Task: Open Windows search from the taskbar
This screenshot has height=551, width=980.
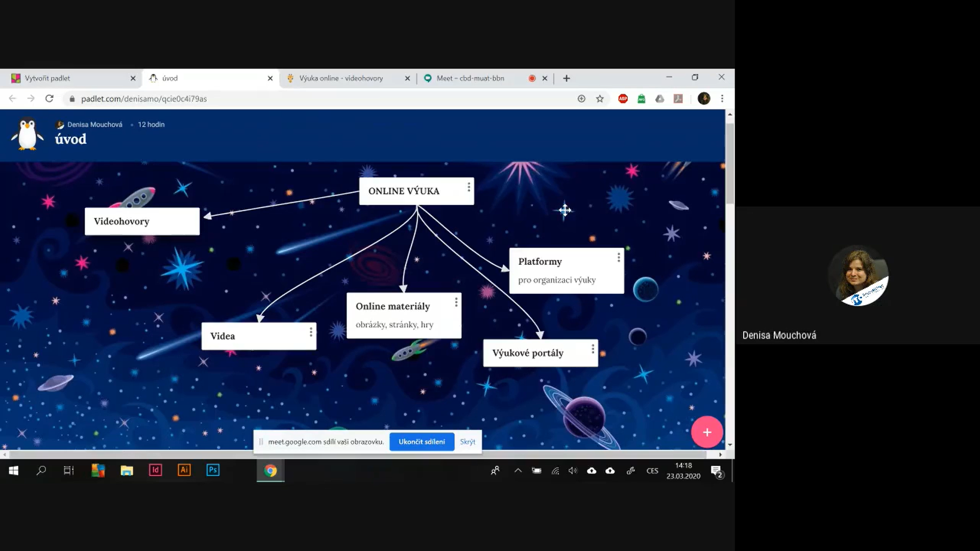Action: point(41,470)
